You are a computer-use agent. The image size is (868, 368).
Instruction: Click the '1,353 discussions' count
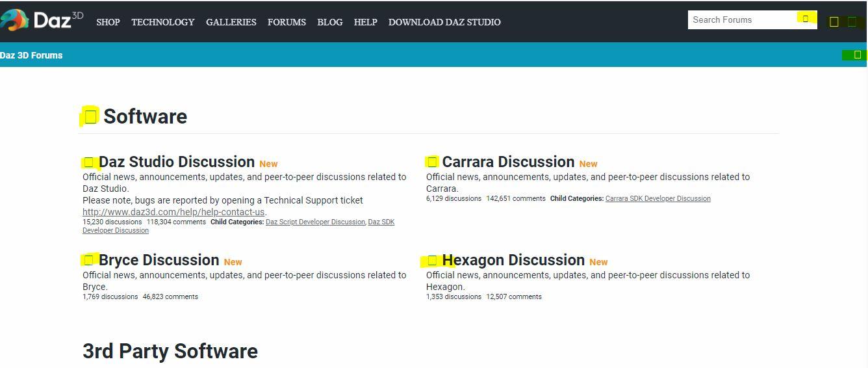(x=453, y=297)
